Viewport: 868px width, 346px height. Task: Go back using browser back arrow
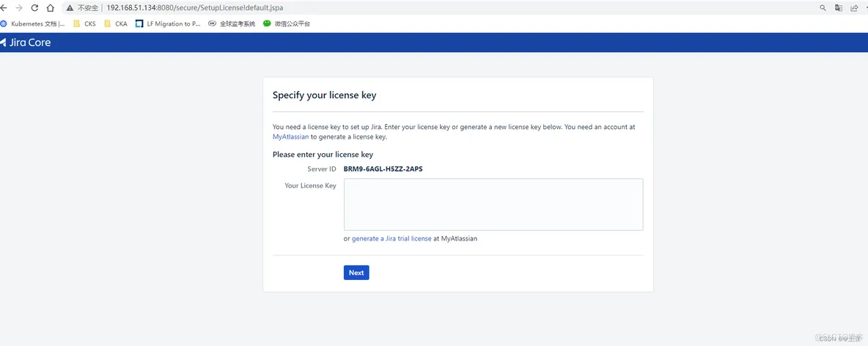tap(3, 8)
